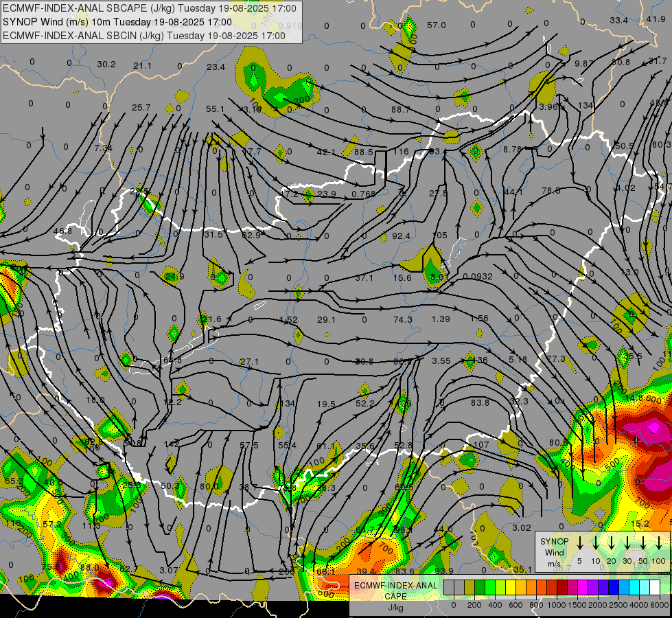
Task: Click the map value '55.1'
Action: point(215,109)
